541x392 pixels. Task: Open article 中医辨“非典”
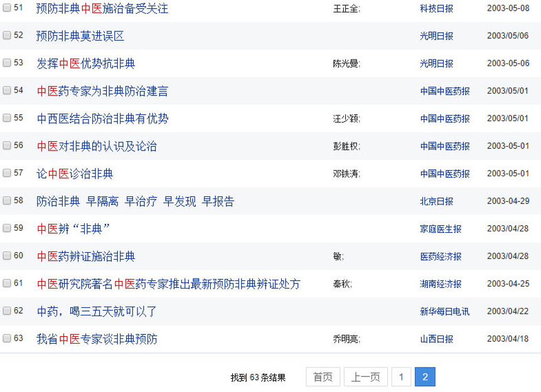point(73,229)
